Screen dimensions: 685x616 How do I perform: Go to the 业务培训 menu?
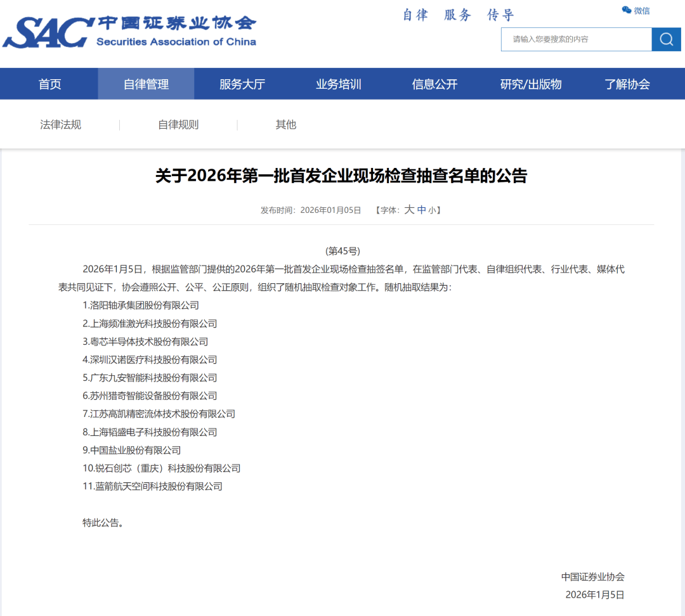[339, 84]
